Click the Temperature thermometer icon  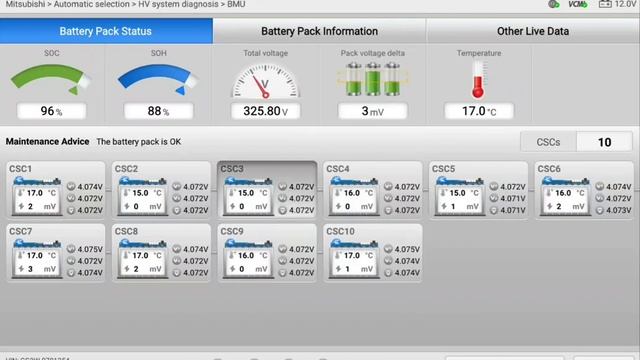coord(478,80)
